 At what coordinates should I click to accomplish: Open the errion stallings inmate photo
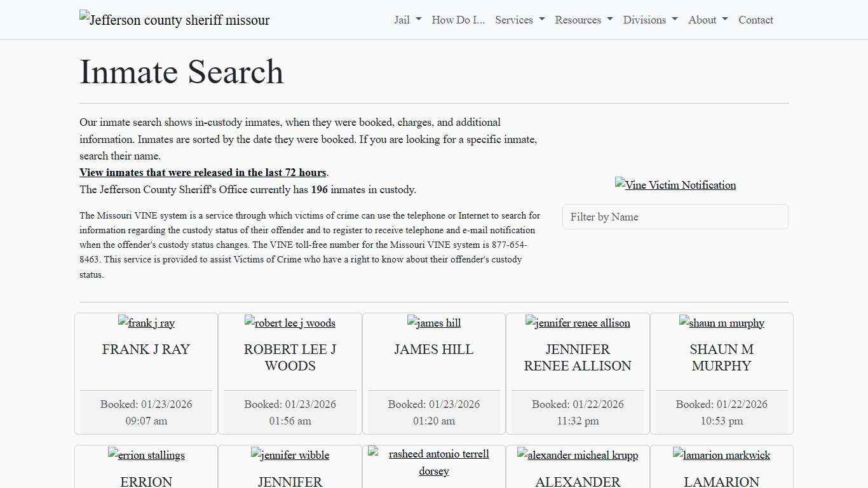pos(146,455)
